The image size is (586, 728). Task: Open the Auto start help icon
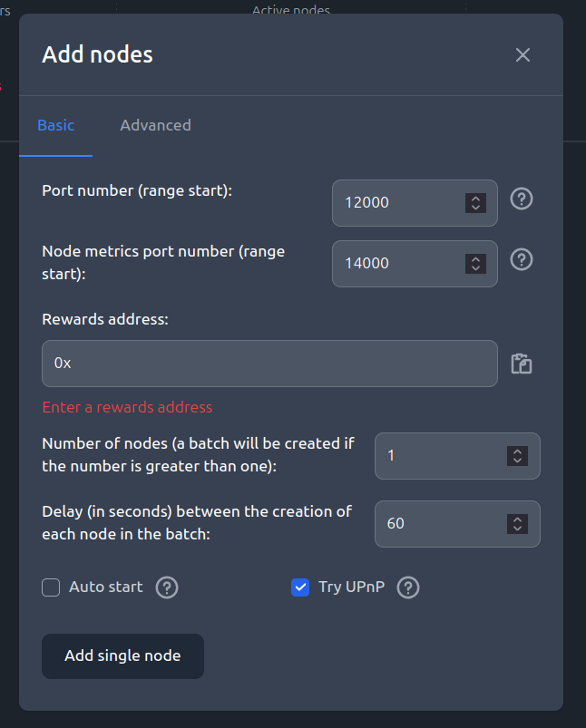point(167,587)
